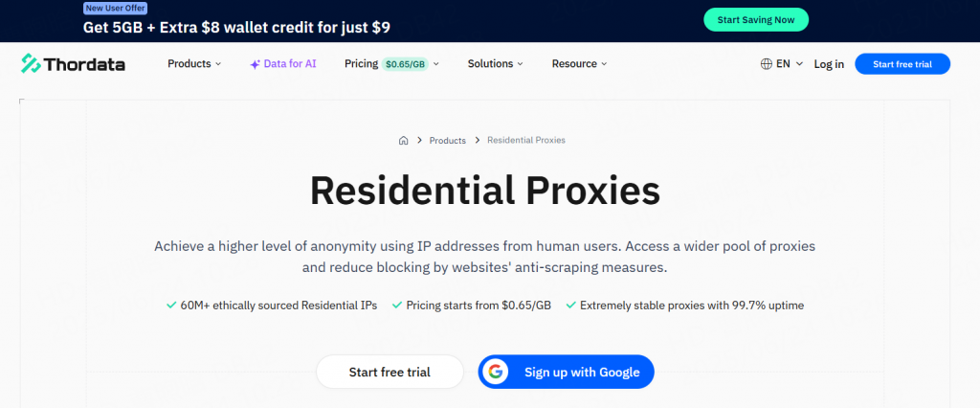Viewport: 980px width, 408px height.
Task: Expand the Pricing dropdown chevron
Action: [x=436, y=64]
